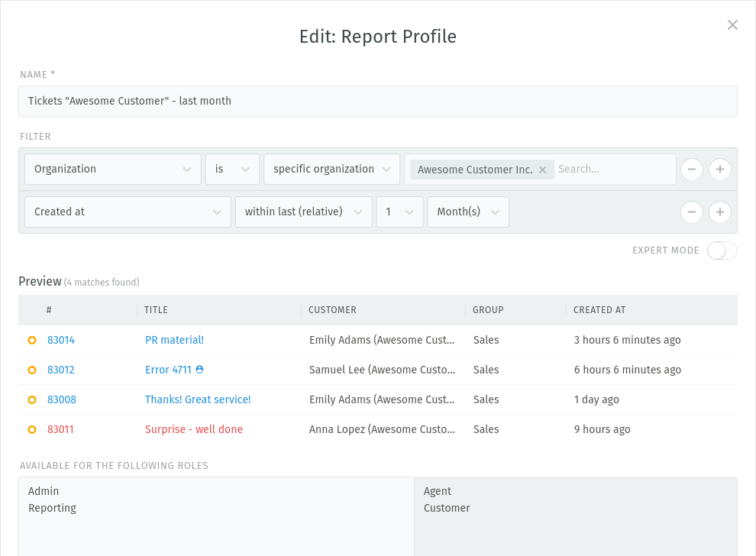
Task: Open Surprise - well done ticket
Action: [x=194, y=430]
